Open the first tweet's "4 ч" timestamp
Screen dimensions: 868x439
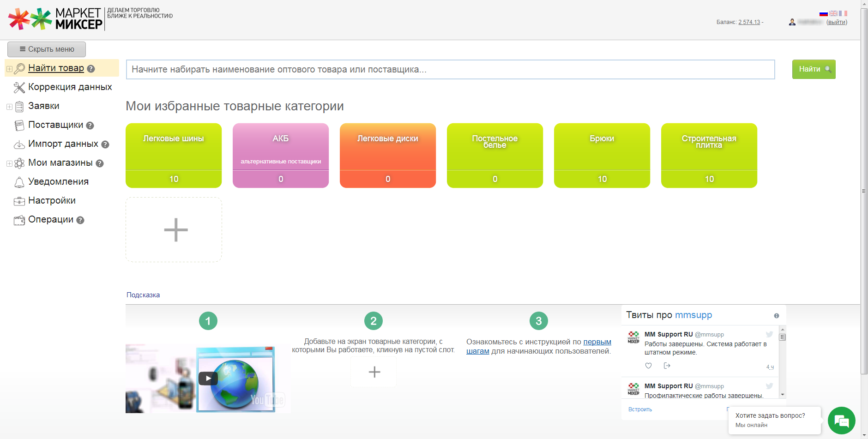pos(770,367)
